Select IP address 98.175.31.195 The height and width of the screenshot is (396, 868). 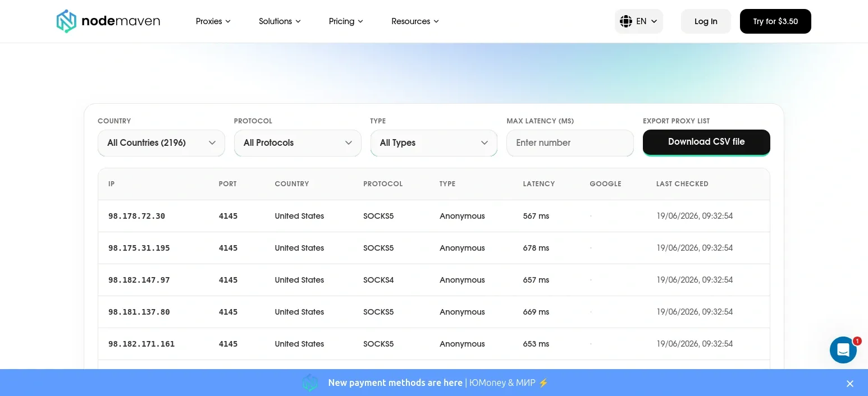coord(139,248)
